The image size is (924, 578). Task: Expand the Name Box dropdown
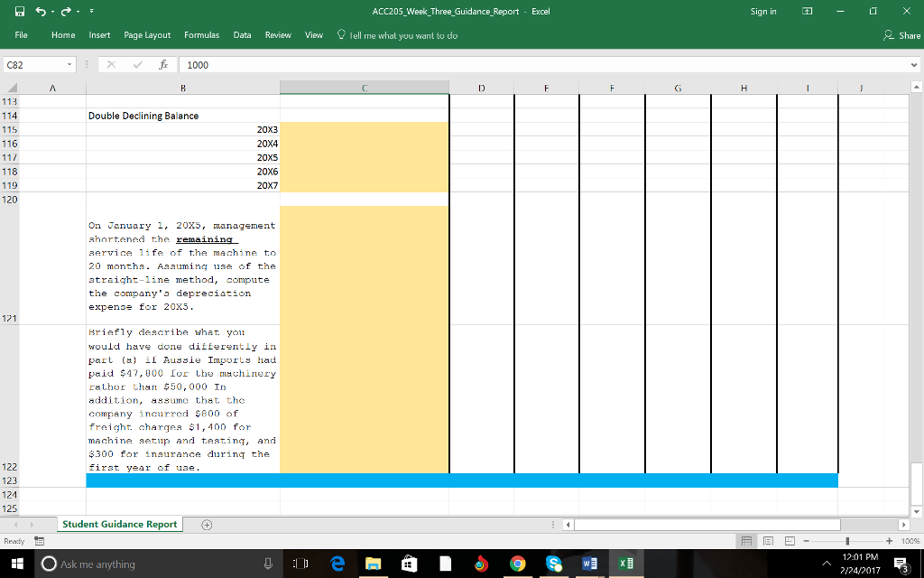coord(69,65)
